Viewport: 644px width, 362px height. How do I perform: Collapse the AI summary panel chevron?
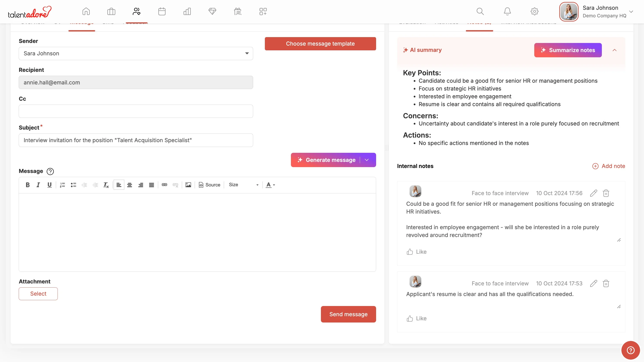click(x=614, y=50)
